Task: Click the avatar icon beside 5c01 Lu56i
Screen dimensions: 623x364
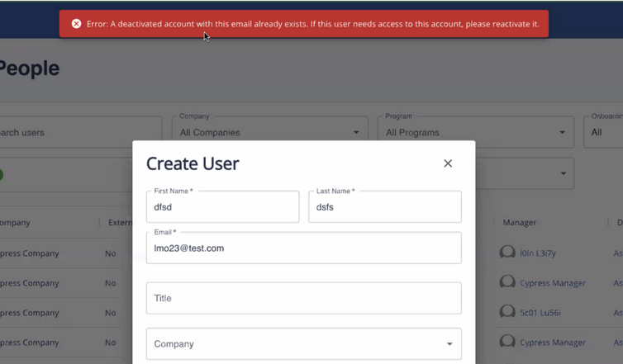Action: 507,313
